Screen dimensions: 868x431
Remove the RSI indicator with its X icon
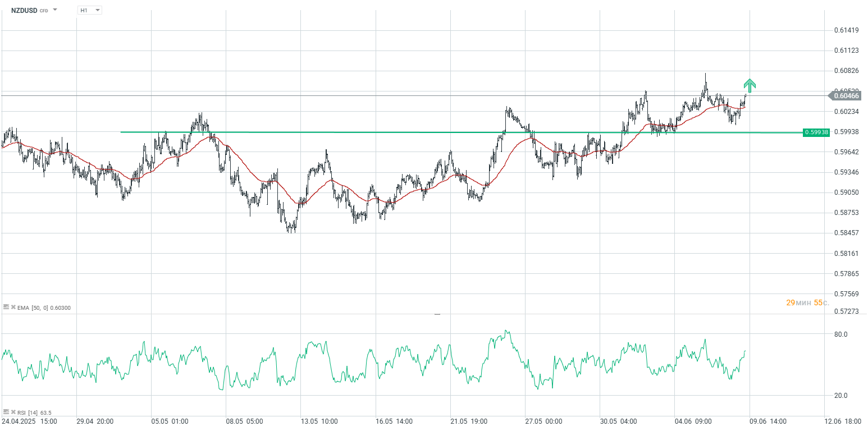coord(13,412)
